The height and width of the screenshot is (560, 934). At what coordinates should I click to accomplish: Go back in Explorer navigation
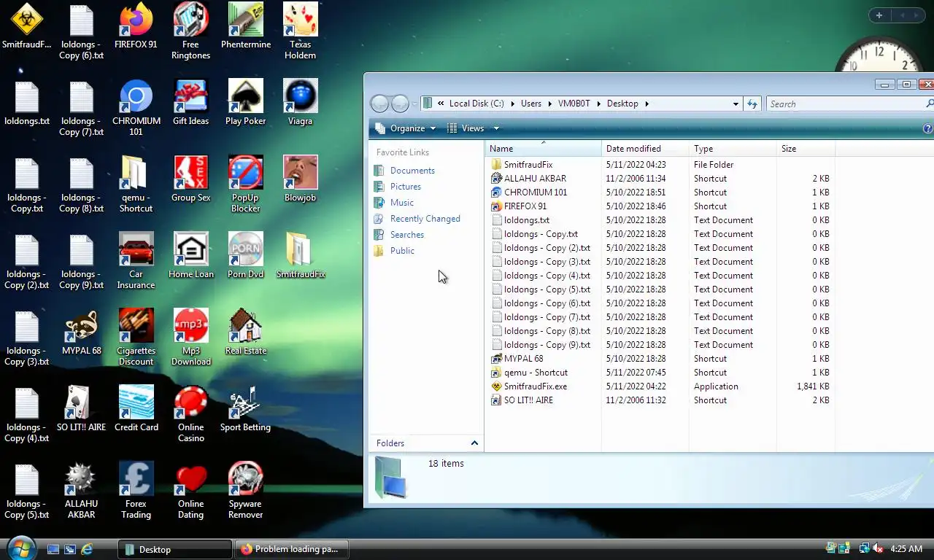coord(379,104)
